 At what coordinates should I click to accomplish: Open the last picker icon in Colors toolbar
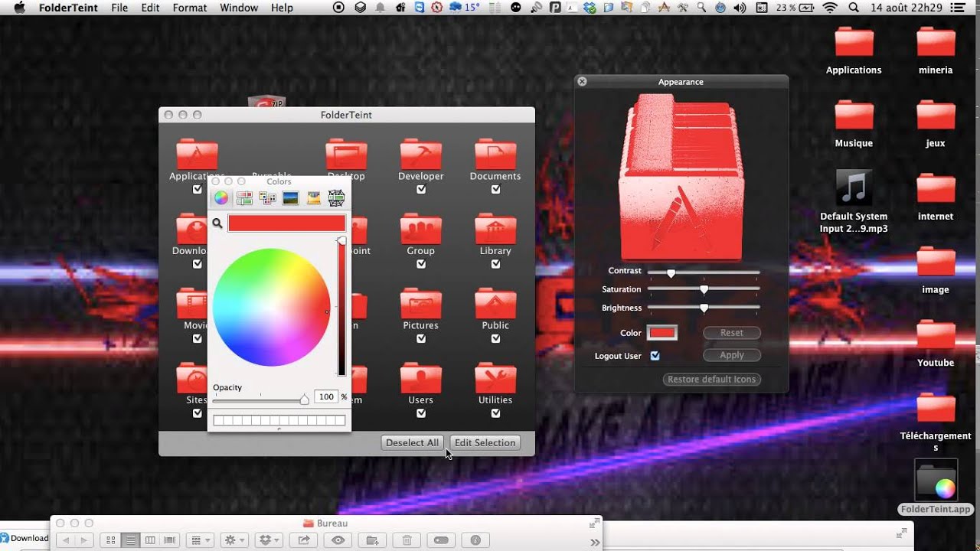pos(336,198)
